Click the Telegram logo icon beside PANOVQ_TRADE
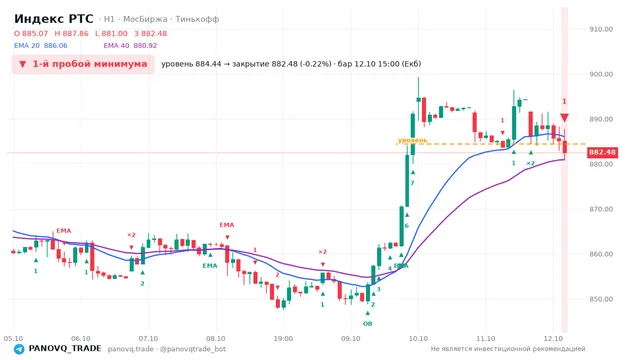Screen dimensions: 640x360 point(19,349)
